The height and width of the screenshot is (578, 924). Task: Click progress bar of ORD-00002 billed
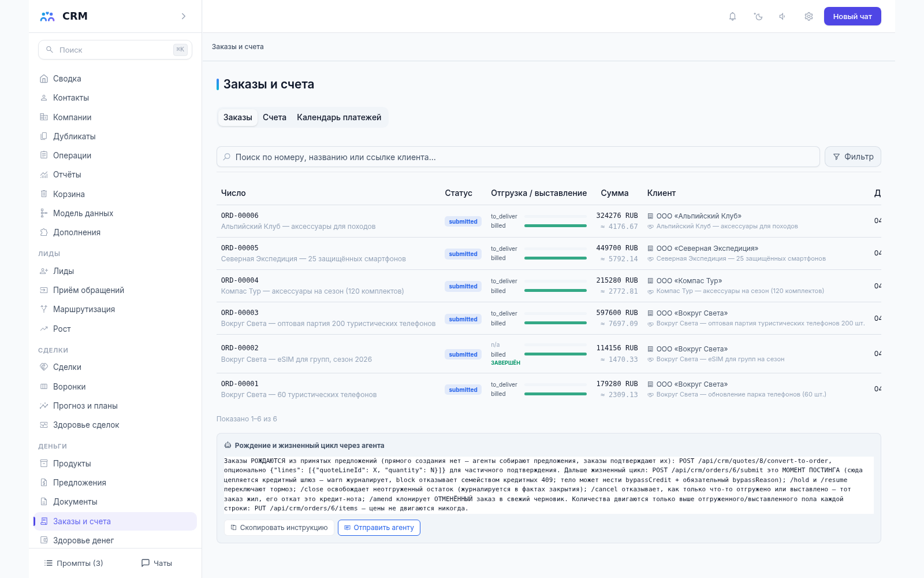pyautogui.click(x=556, y=354)
